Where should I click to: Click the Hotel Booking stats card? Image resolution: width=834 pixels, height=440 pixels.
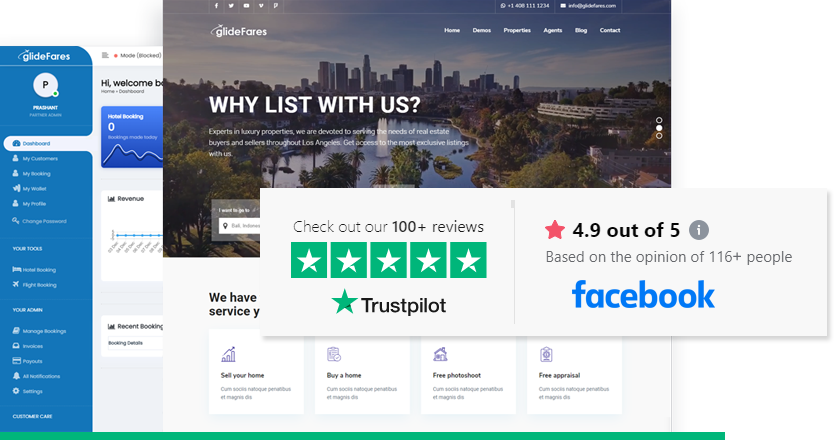132,137
